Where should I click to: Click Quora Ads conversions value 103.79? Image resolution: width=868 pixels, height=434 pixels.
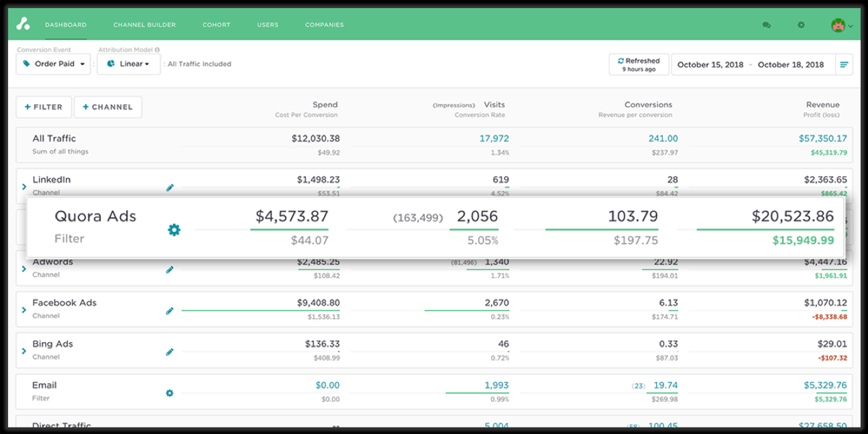pyautogui.click(x=633, y=216)
